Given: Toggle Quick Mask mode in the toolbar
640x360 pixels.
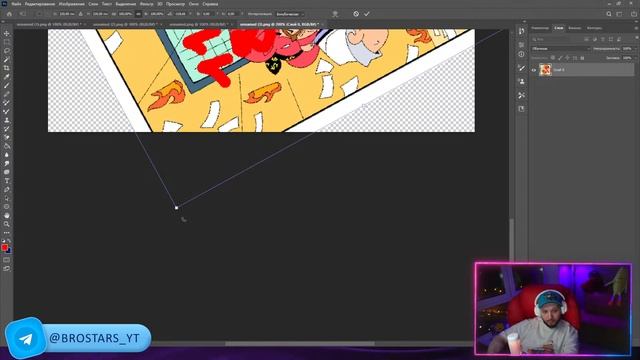Looking at the screenshot, I should coord(7,260).
